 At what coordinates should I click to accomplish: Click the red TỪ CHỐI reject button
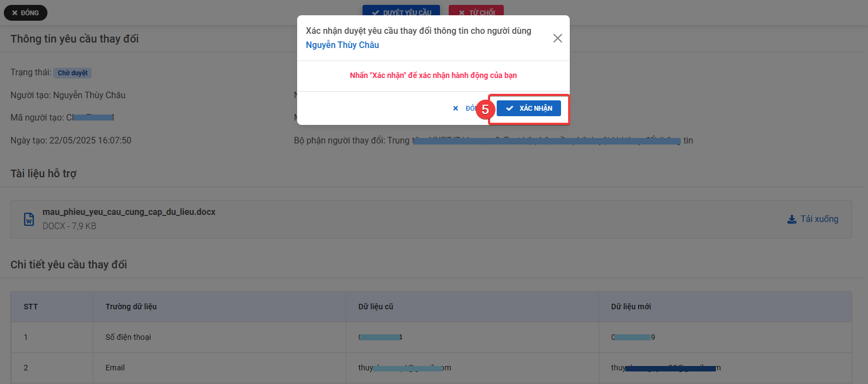(476, 12)
